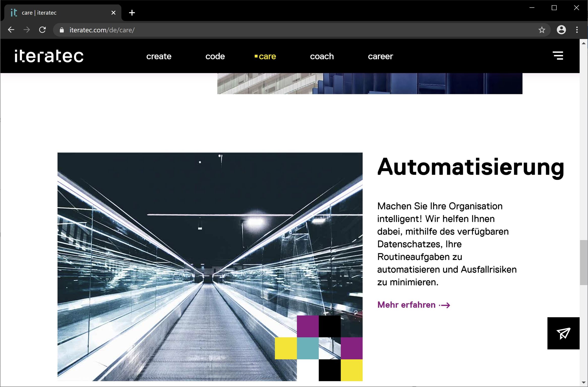This screenshot has width=588, height=387.
Task: Navigate to the coach section
Action: coord(322,56)
